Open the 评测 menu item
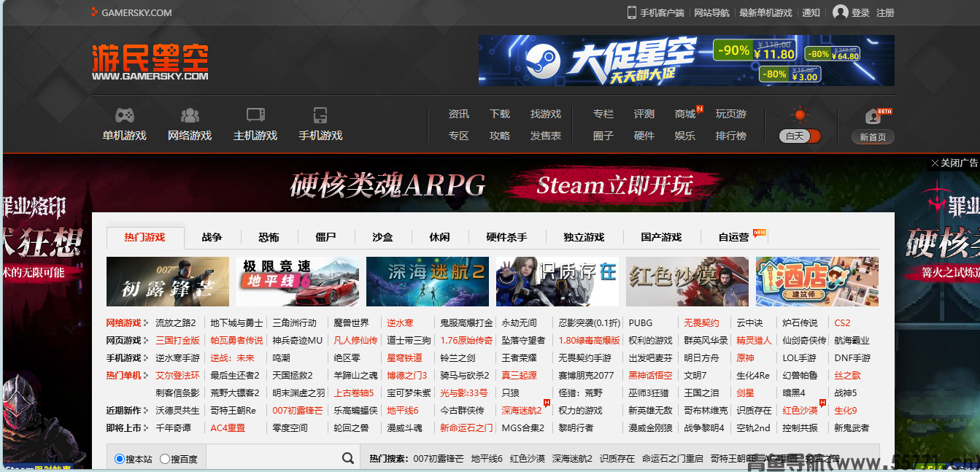The height and width of the screenshot is (472, 980). 644,114
